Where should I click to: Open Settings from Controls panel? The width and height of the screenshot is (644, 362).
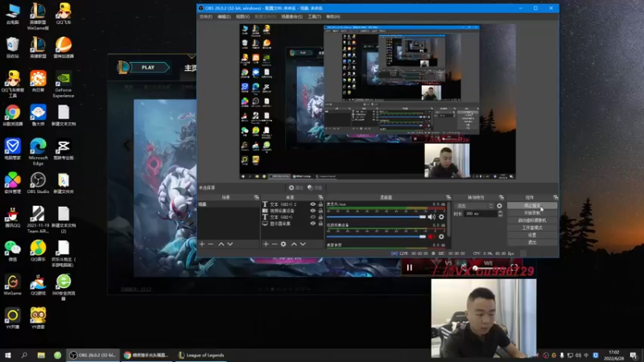click(x=532, y=235)
